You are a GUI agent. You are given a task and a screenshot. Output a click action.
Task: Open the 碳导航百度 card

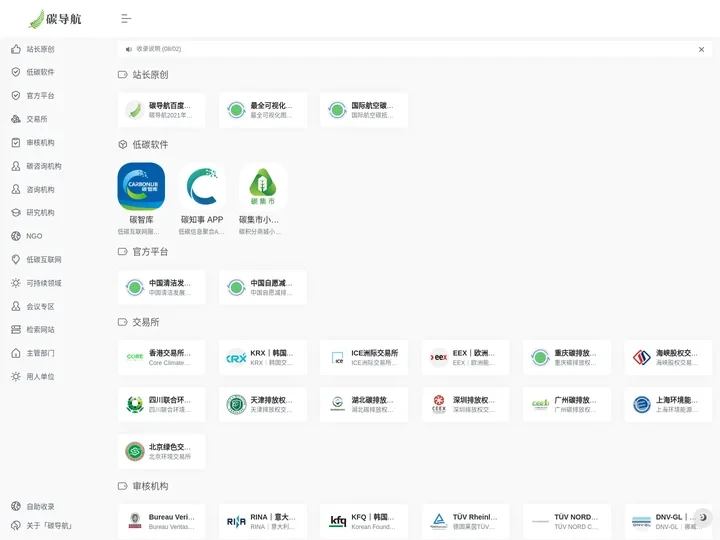[x=162, y=110]
